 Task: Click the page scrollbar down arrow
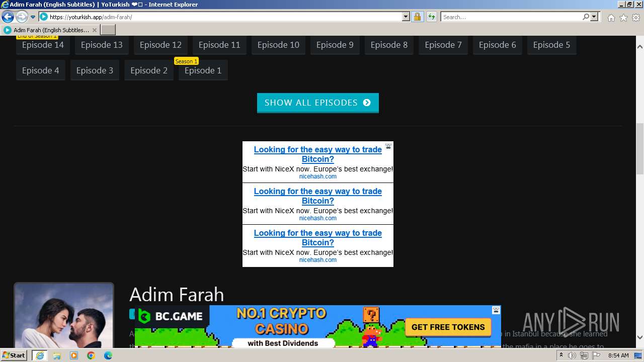click(x=639, y=337)
